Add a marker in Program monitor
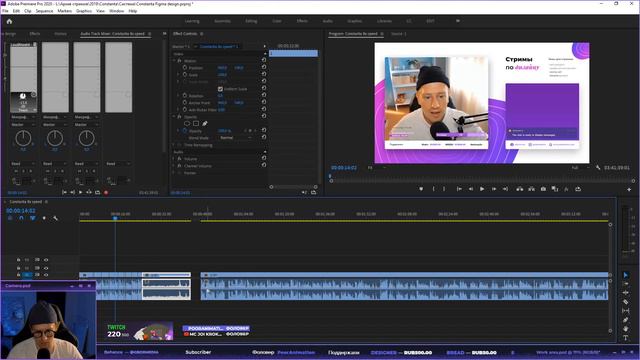This screenshot has height=360, width=640. (x=421, y=189)
